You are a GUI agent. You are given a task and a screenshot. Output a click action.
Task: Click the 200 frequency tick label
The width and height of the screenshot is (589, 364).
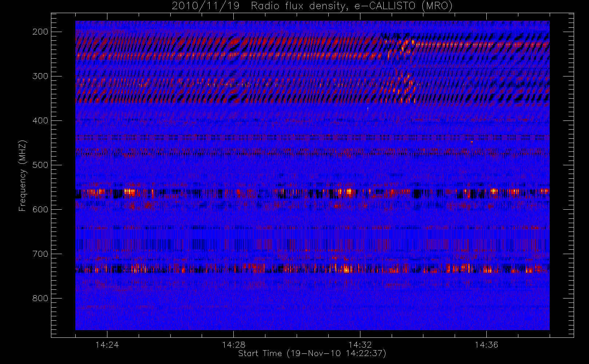click(x=40, y=32)
